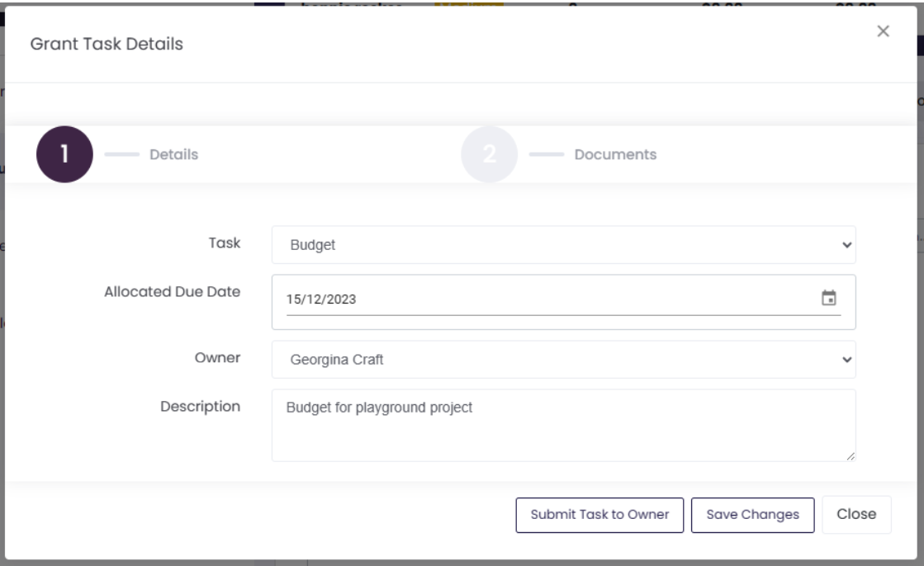The image size is (924, 566).
Task: Click the Grant Task Details title
Action: (x=107, y=44)
